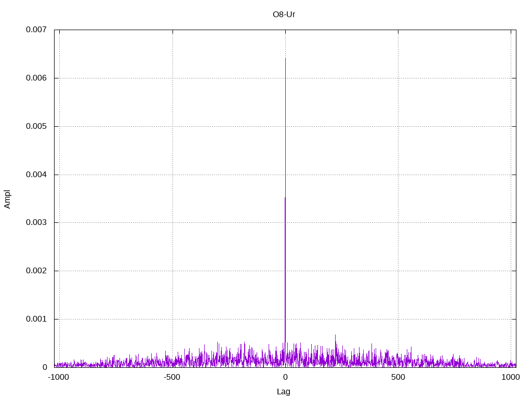Click the 0.006 y-axis tick label
The height and width of the screenshot is (399, 532).
36,78
